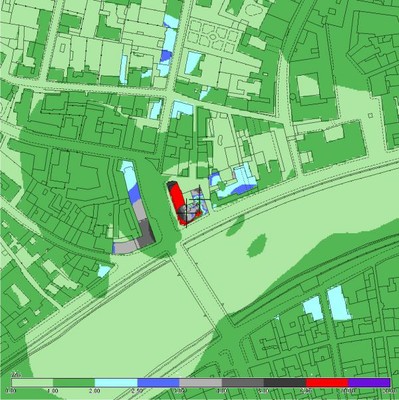The height and width of the screenshot is (400, 399).
Task: Select the medium green 1.00 legend swatch
Action: pos(74,382)
